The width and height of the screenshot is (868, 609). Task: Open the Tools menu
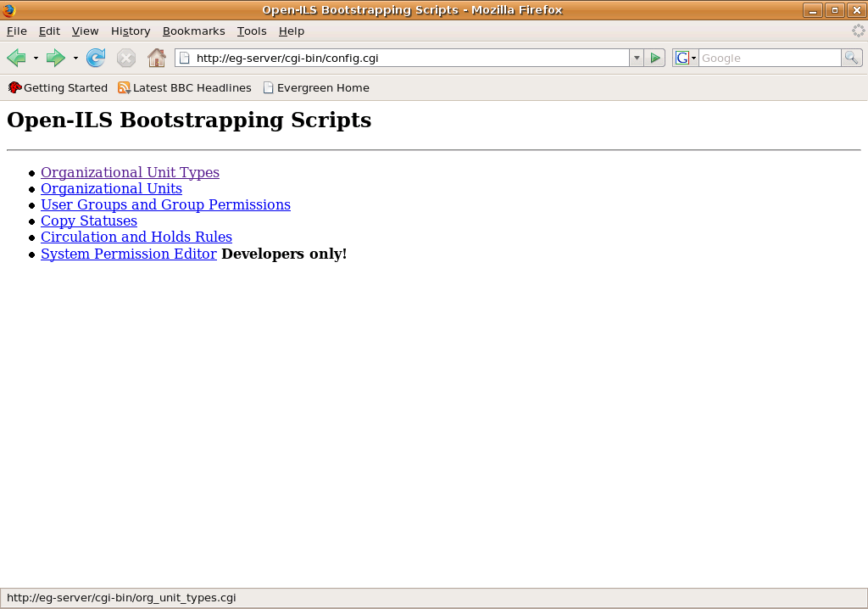pyautogui.click(x=252, y=31)
